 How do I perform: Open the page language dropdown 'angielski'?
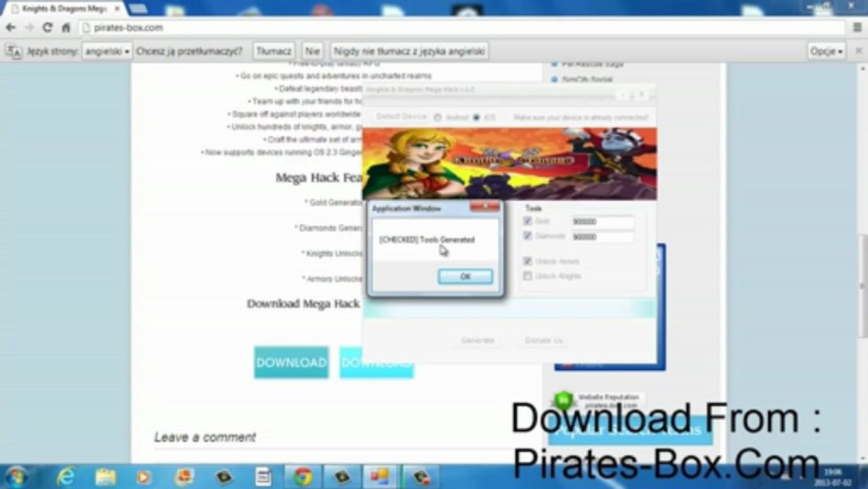[107, 51]
